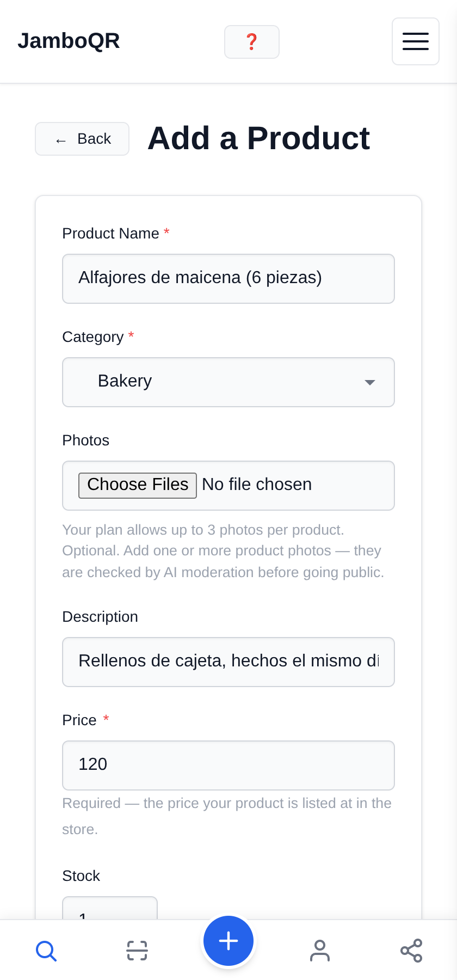Tap the QR scan icon
The width and height of the screenshot is (457, 980).
[137, 951]
